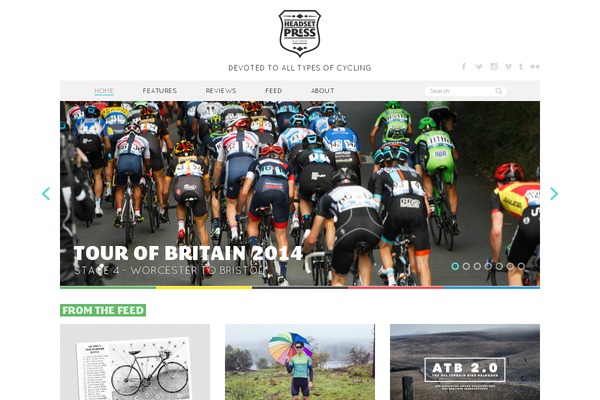The height and width of the screenshot is (400, 600).
Task: Go to the previous carousel slide arrow
Action: [x=46, y=194]
